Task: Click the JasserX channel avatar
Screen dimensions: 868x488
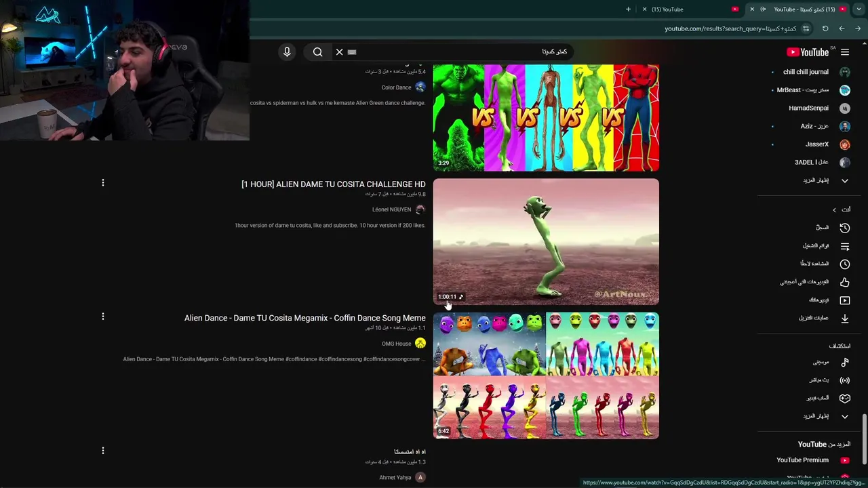Action: [845, 144]
